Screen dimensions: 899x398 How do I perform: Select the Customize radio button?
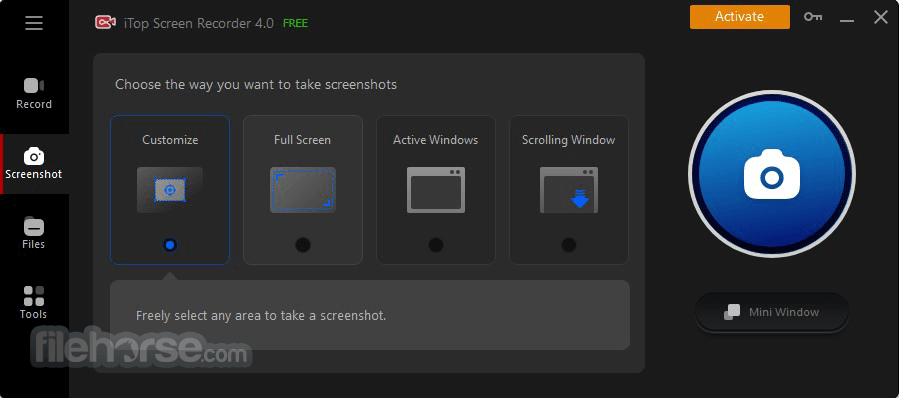tap(170, 245)
